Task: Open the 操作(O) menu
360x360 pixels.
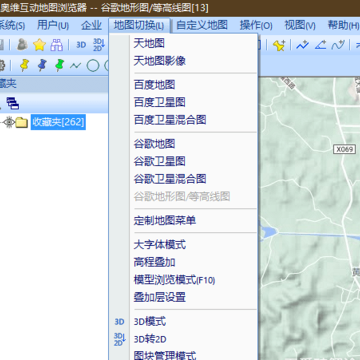Action: [256, 25]
